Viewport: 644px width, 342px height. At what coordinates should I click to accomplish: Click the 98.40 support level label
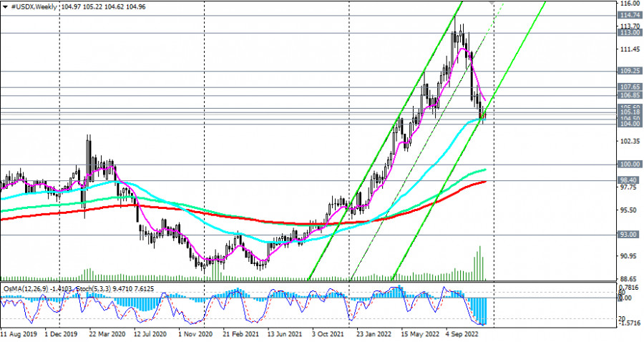pyautogui.click(x=629, y=180)
